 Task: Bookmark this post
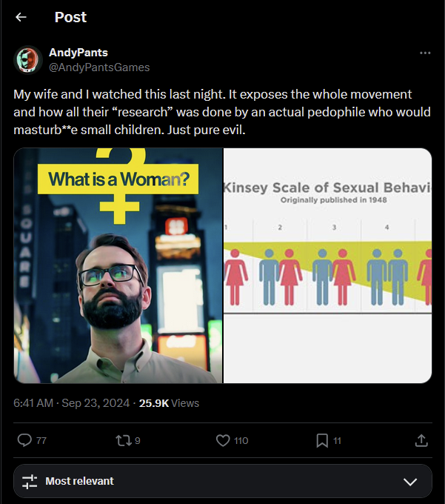(322, 440)
